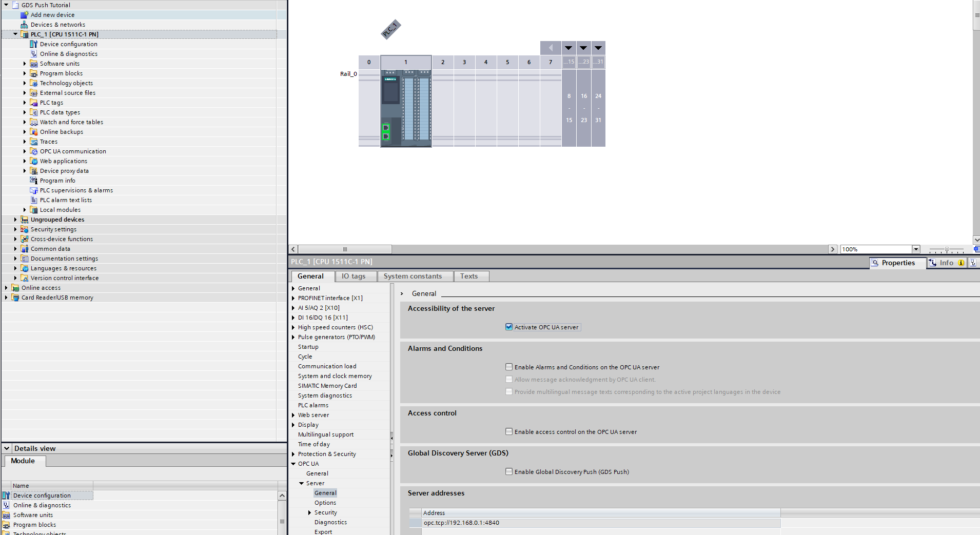Click the PLC supervisions & alarms icon
980x535 pixels.
[x=33, y=190]
